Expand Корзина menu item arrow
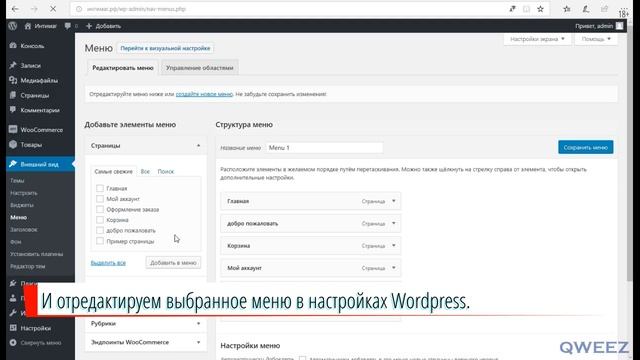Viewport: 640px width, 360px height. click(393, 246)
